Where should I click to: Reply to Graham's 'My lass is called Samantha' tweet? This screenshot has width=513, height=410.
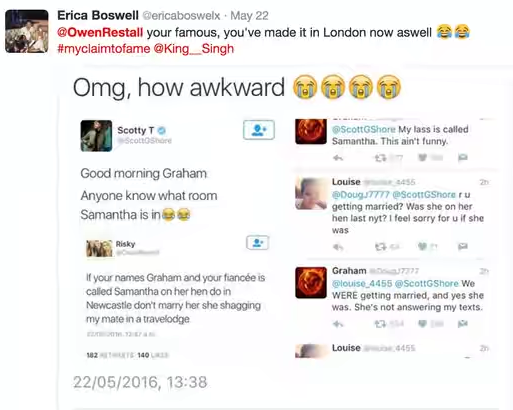[338, 158]
